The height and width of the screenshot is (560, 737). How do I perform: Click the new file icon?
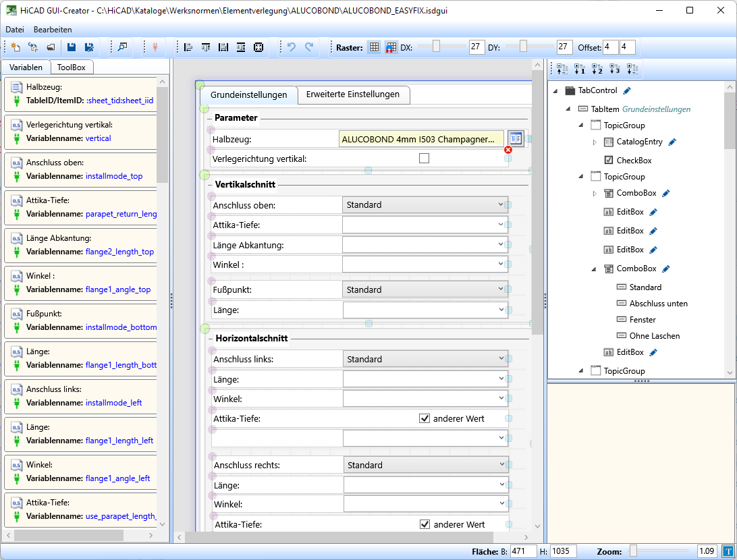[x=15, y=47]
